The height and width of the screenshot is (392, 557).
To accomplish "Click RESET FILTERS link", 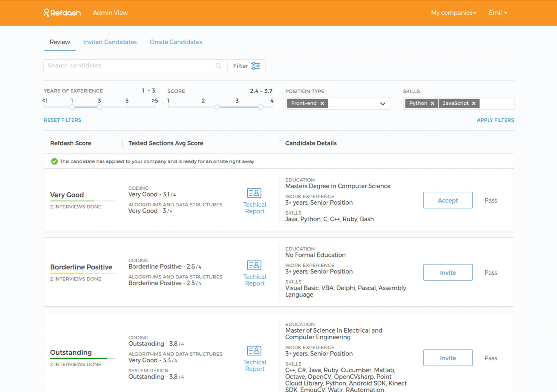I will [x=62, y=120].
